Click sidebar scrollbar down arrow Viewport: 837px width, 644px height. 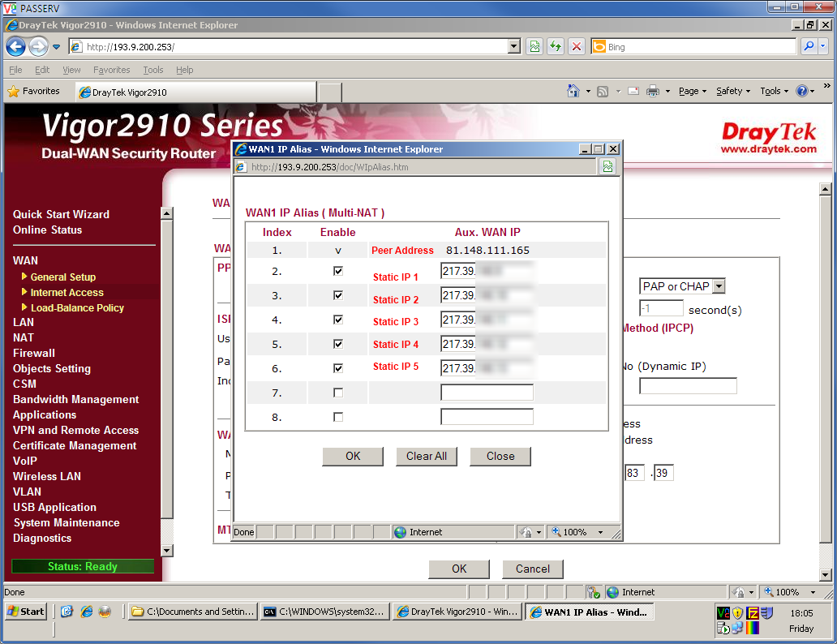pos(167,551)
